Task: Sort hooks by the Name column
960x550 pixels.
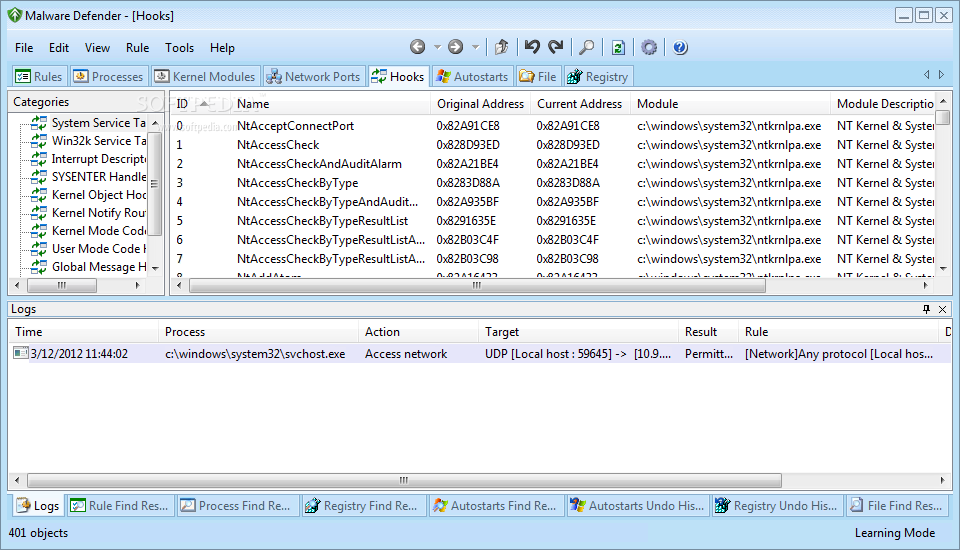Action: [x=331, y=104]
